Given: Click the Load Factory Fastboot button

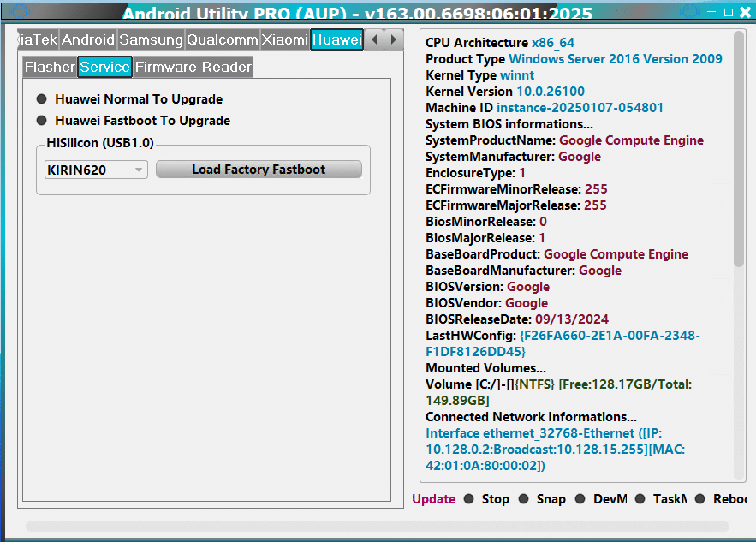Looking at the screenshot, I should point(259,170).
